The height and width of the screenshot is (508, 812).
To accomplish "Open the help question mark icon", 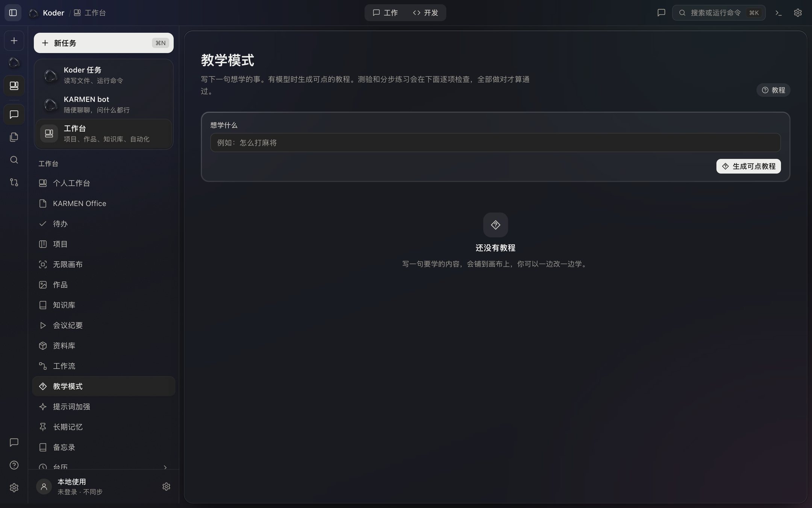I will pos(14,465).
